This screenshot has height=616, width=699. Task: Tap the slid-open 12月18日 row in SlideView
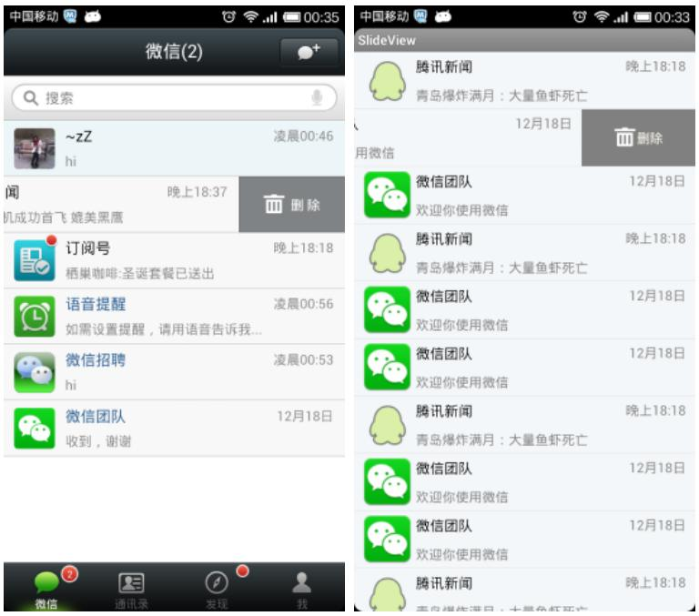468,137
